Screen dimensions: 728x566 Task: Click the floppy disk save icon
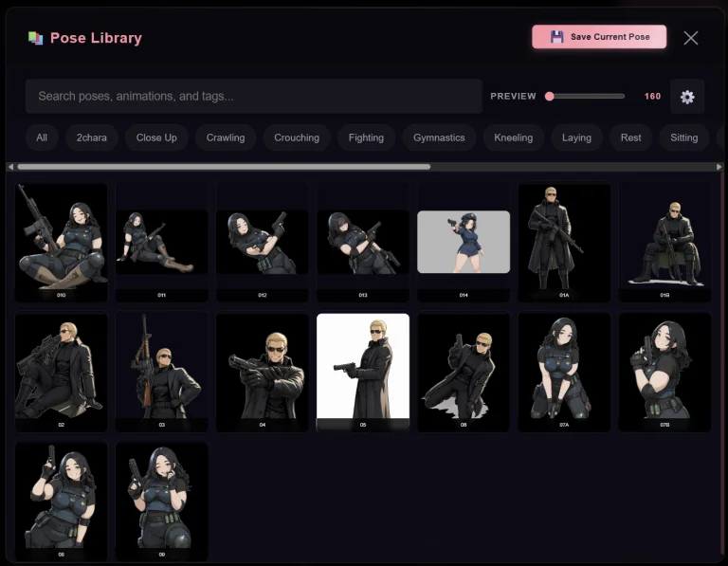(556, 37)
